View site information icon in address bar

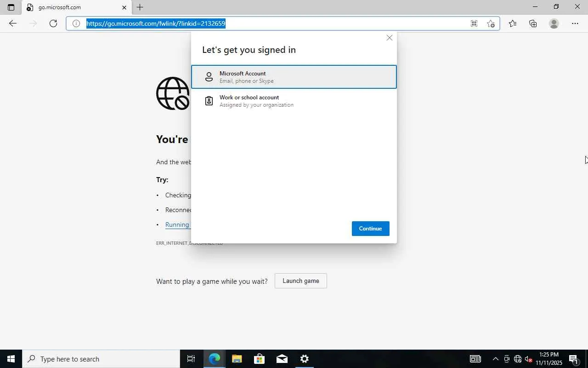[x=76, y=23]
